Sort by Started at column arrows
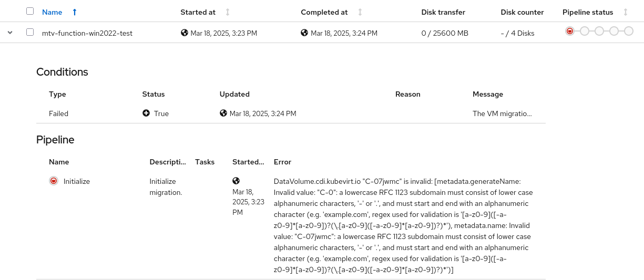This screenshot has width=644, height=280. [x=228, y=12]
